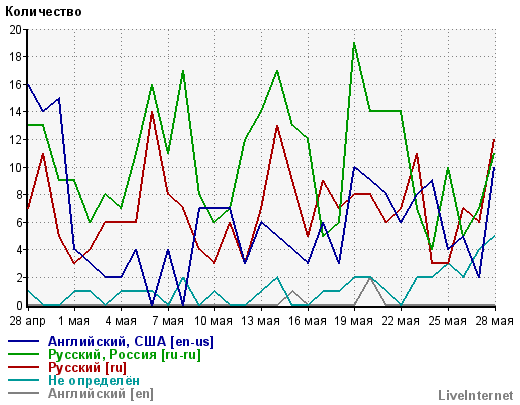Click the 20 value on vertical axis
The image size is (520, 405).
pyautogui.click(x=15, y=30)
